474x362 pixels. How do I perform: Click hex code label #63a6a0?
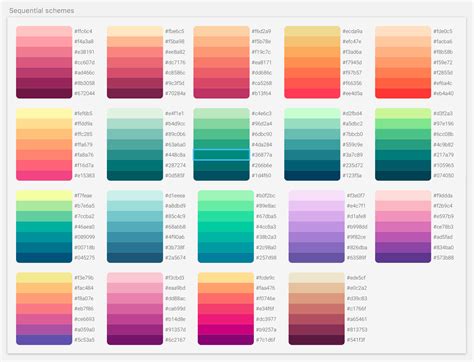pos(175,145)
